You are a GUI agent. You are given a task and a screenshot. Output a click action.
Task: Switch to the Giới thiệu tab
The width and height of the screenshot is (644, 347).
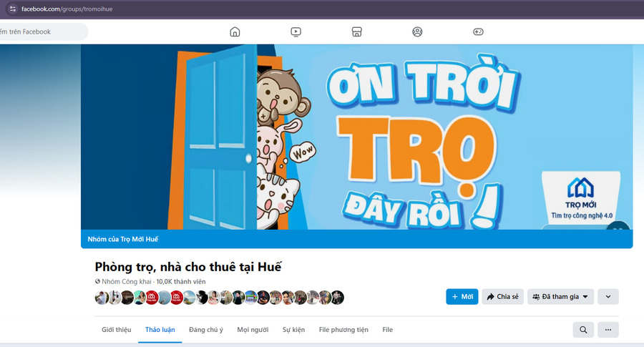116,330
